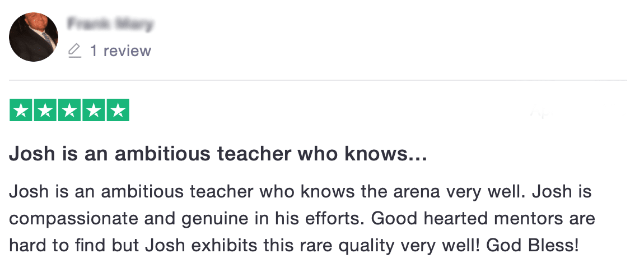Viewport: 644px width, 267px height.
Task: Click the pencil icon beside review count
Action: pyautogui.click(x=74, y=51)
